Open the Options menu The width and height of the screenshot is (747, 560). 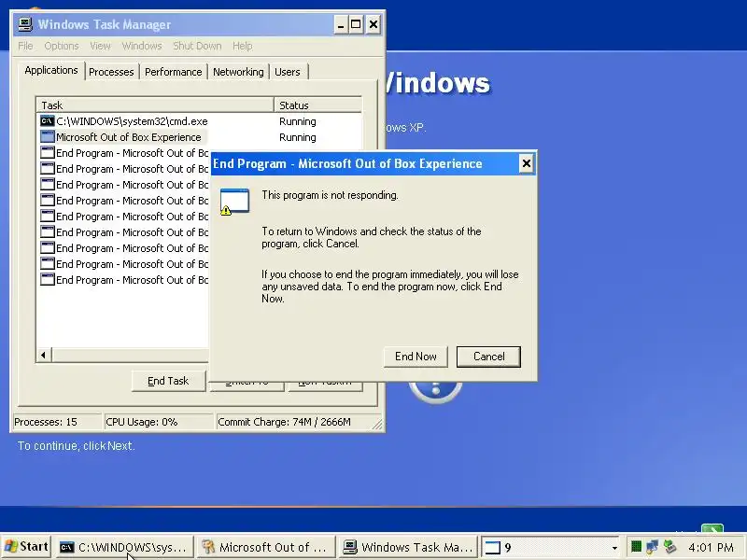coord(62,46)
